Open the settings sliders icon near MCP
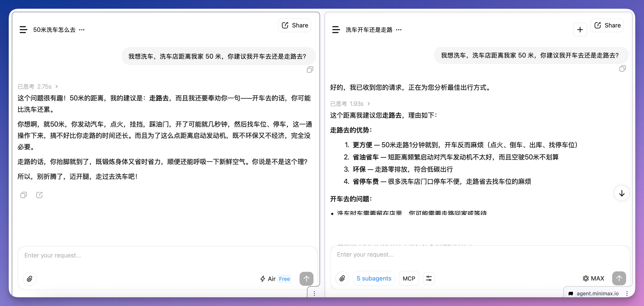This screenshot has width=644, height=306. click(429, 278)
